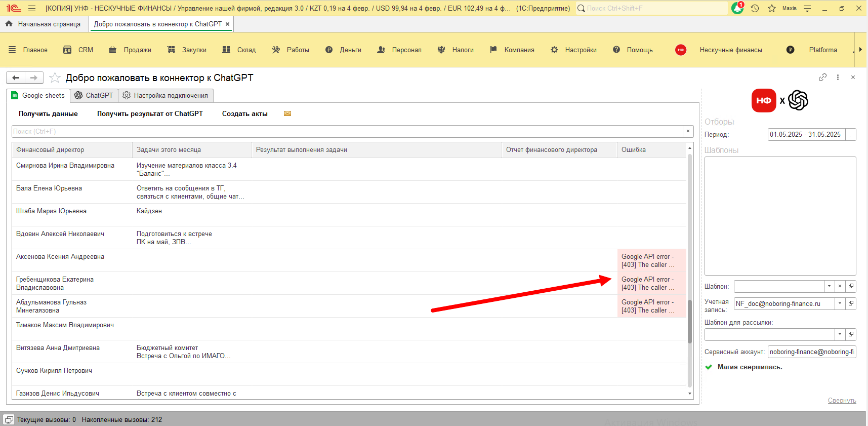Screen dimensions: 868x426
Task: Open the Деньги menu section
Action: pos(344,50)
